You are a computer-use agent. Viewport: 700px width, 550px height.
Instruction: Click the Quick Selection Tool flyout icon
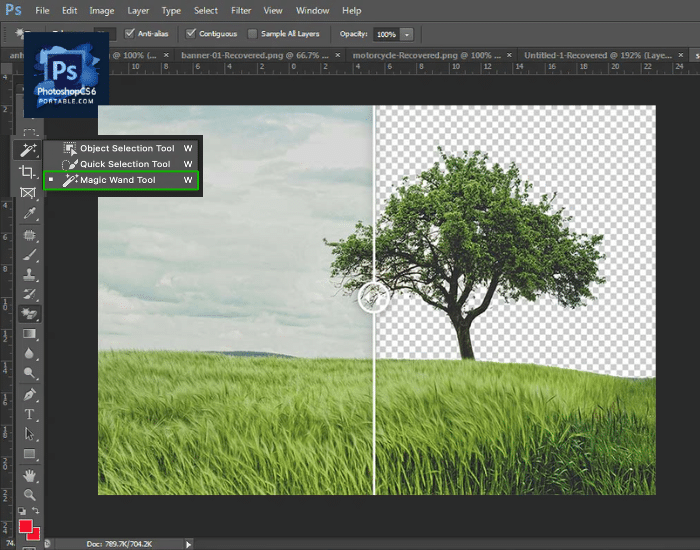[70, 164]
